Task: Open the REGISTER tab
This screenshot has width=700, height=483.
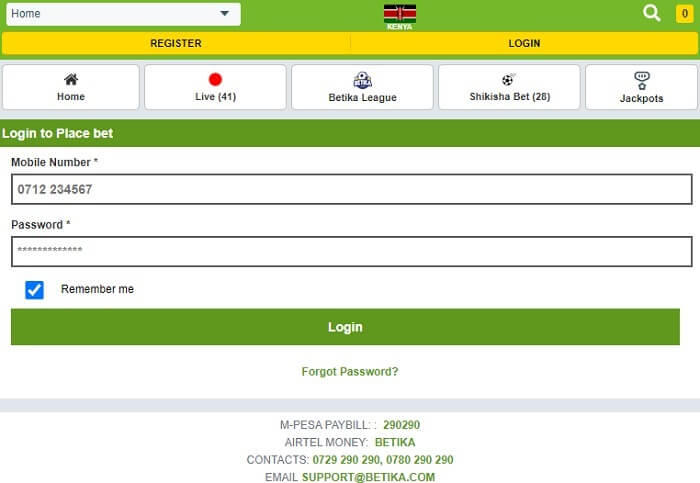Action: click(176, 43)
